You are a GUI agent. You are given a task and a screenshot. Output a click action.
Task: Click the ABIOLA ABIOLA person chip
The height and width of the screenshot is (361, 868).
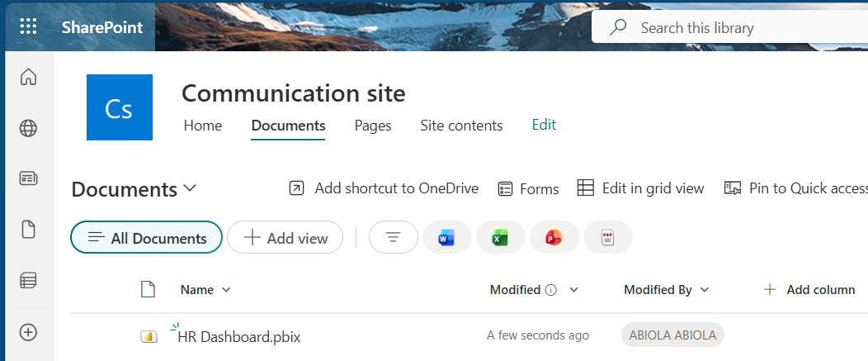(x=672, y=335)
